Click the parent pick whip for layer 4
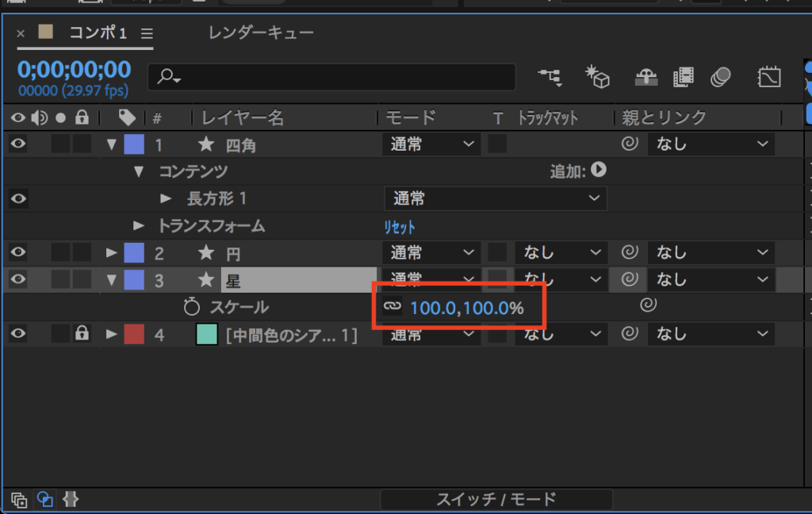812x514 pixels. pos(629,333)
